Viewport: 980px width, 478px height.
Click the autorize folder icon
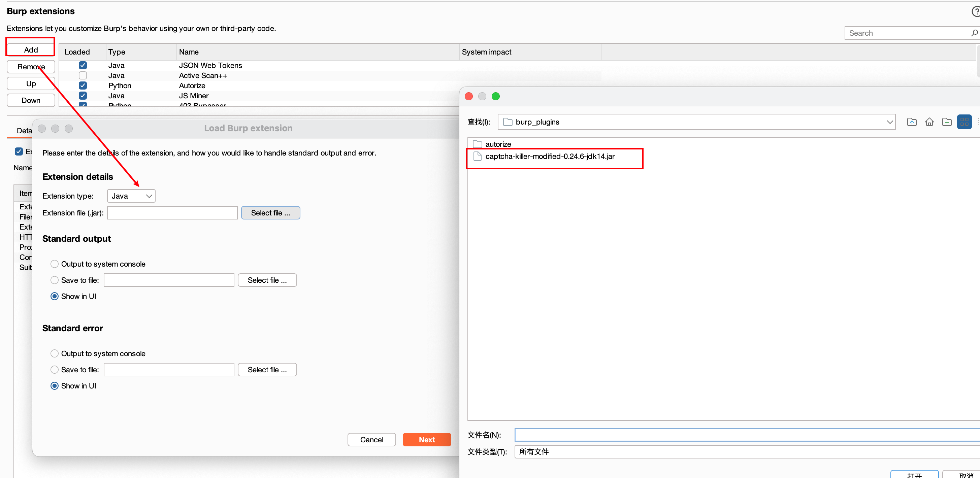click(x=477, y=144)
